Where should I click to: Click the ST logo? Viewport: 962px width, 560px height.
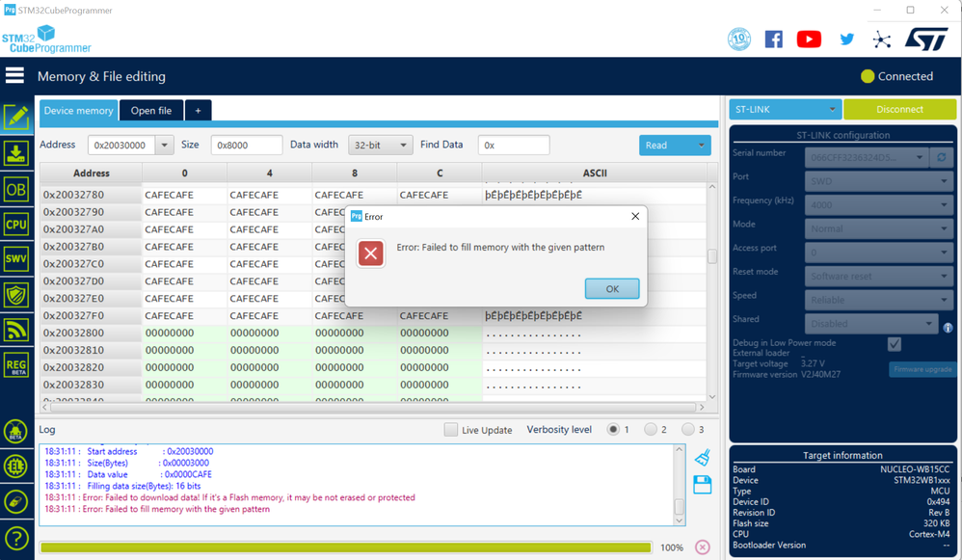pos(926,39)
